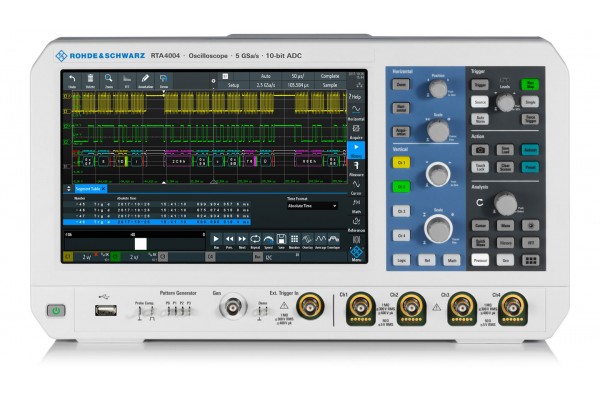Screen dimensions: 600x400
Task: Move the white history position slider
Action: (140, 244)
